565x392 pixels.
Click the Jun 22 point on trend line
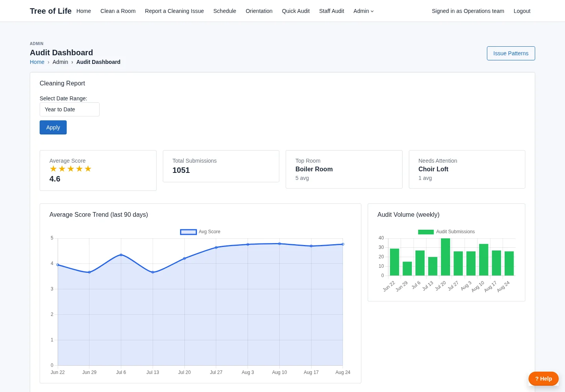coord(58,265)
